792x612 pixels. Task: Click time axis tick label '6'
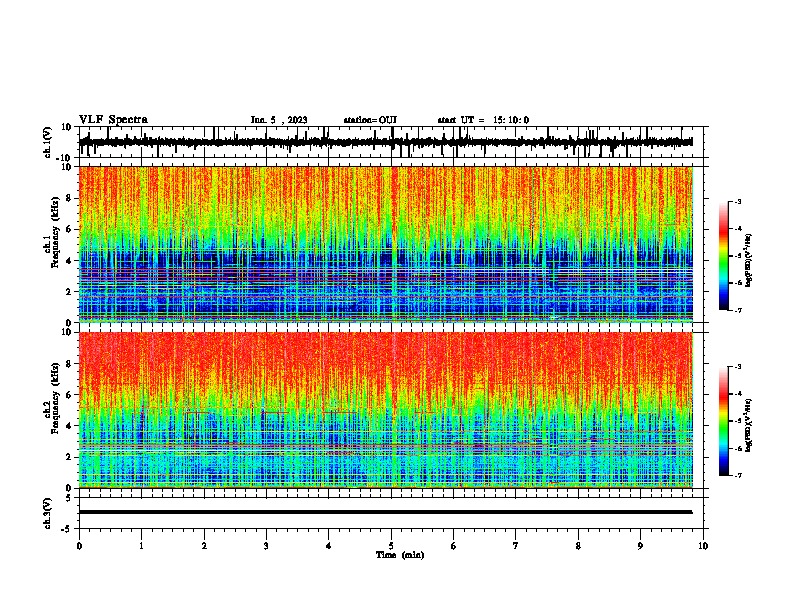pos(453,546)
